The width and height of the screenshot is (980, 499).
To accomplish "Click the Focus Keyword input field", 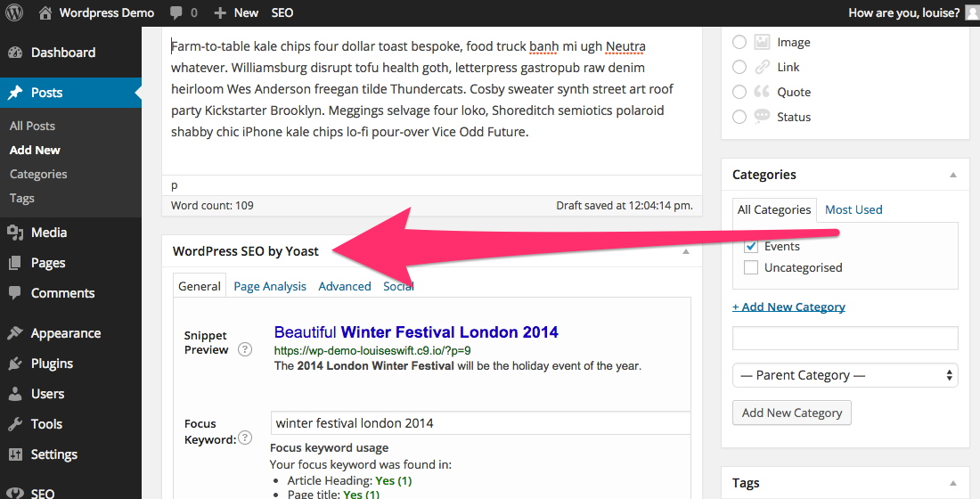I will 481,423.
